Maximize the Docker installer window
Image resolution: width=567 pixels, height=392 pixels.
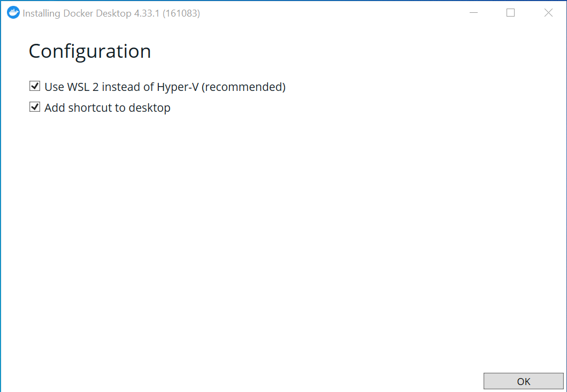[510, 13]
